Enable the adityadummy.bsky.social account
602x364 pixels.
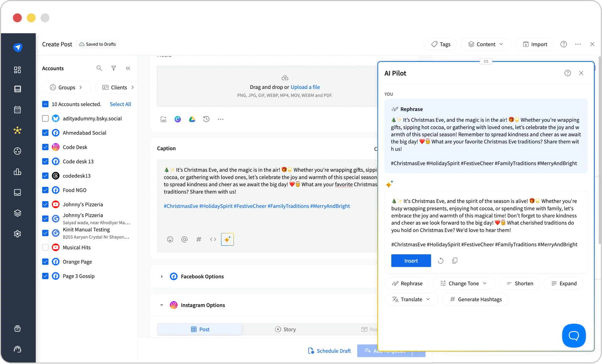45,118
